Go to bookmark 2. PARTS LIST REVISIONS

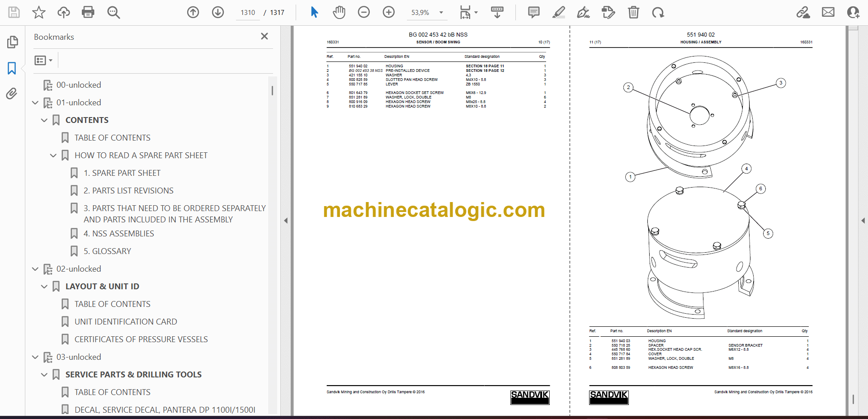(128, 191)
